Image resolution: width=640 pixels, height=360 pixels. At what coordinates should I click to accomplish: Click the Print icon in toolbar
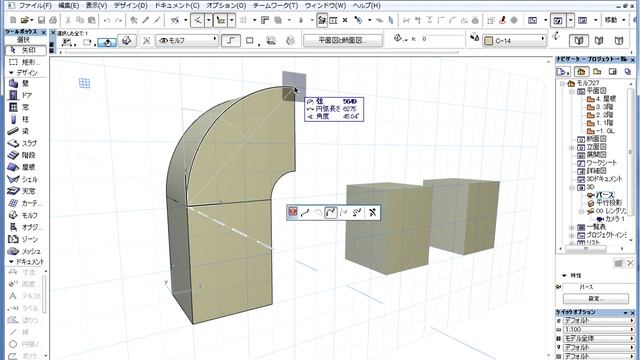pyautogui.click(x=53, y=20)
